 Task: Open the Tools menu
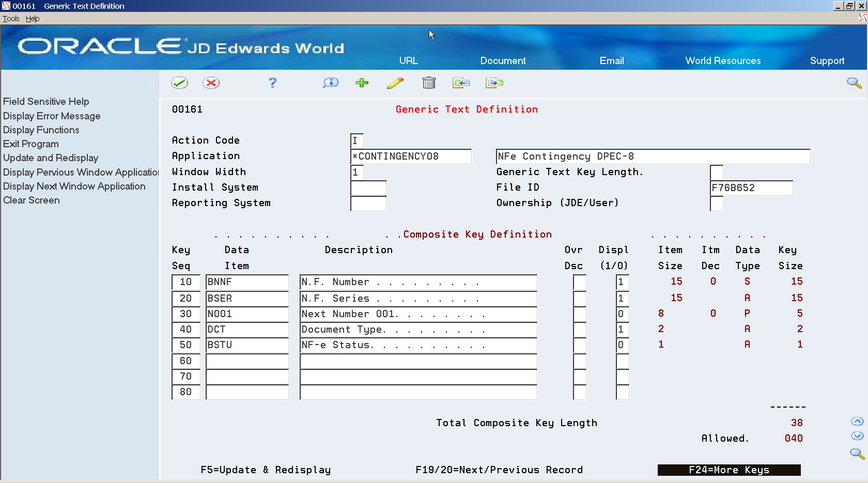coord(11,19)
